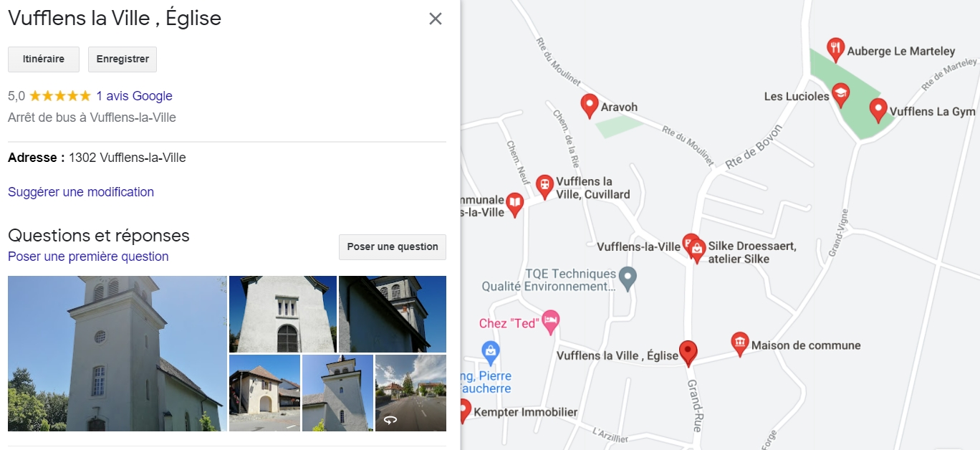Click the Cuvillard bus stop marker
The height and width of the screenshot is (450, 980).
point(544,187)
